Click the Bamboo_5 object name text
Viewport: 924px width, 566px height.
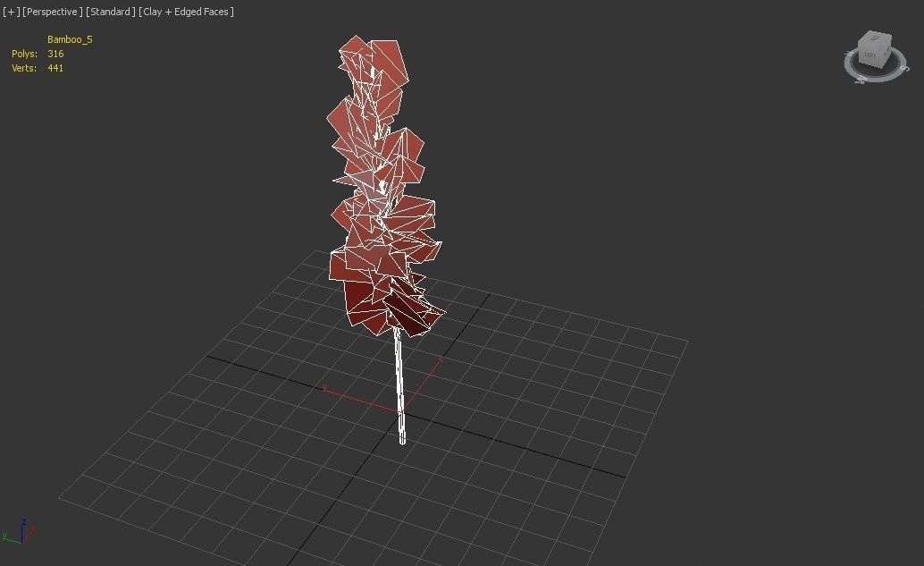click(70, 39)
